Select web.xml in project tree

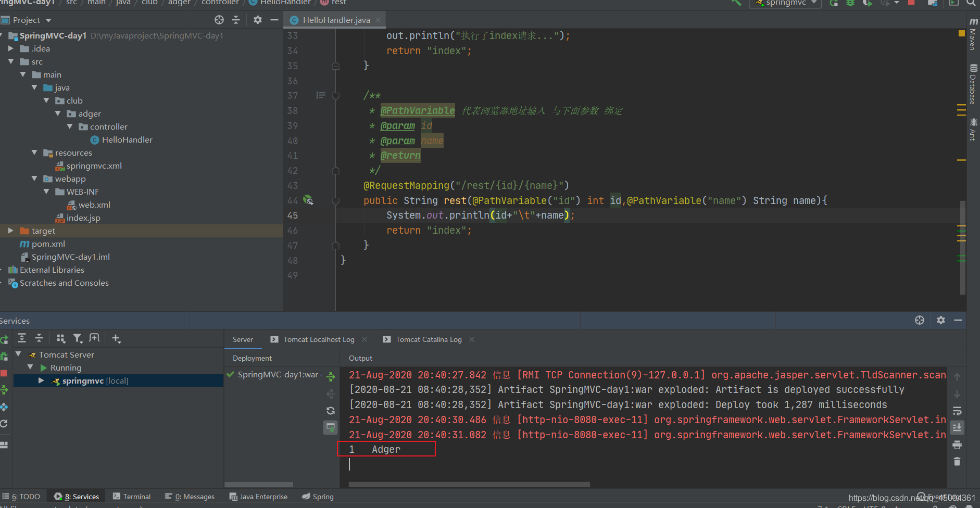click(89, 205)
